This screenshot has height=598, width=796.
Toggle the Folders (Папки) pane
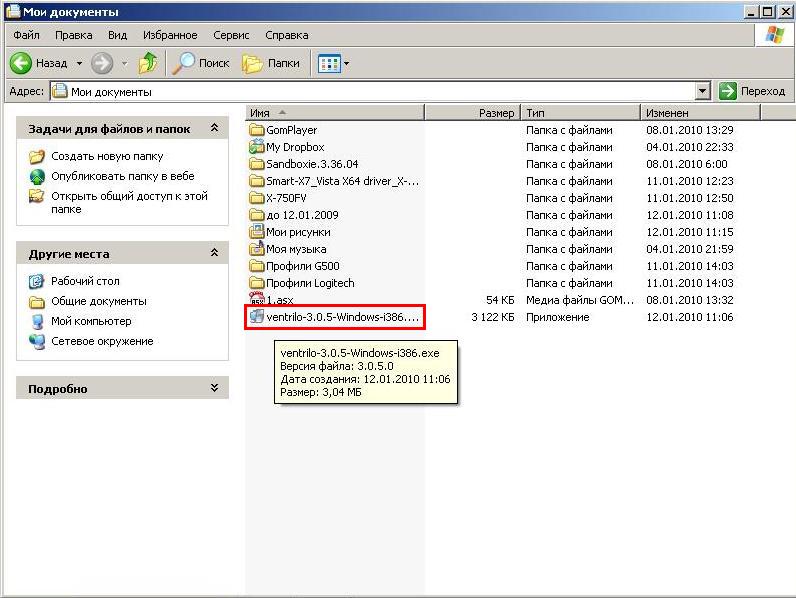(x=271, y=63)
